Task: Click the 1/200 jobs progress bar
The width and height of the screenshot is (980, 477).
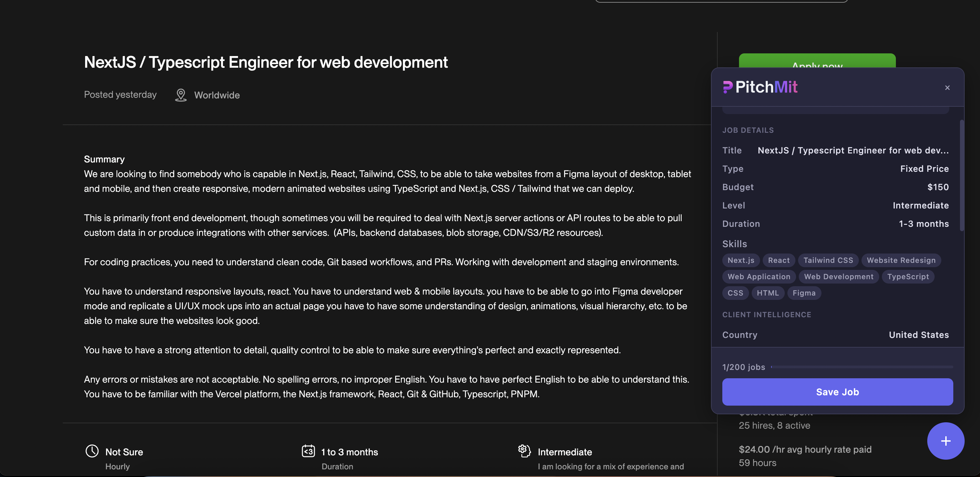Action: point(862,367)
